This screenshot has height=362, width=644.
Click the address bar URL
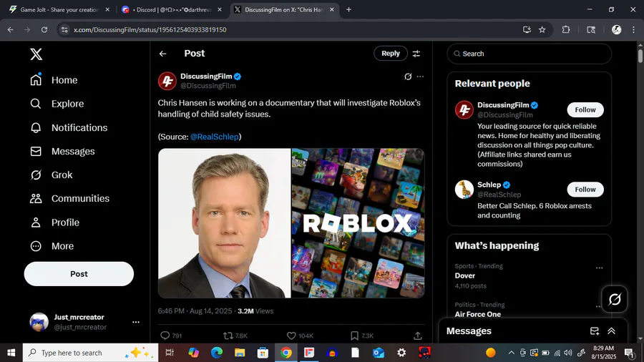(150, 29)
